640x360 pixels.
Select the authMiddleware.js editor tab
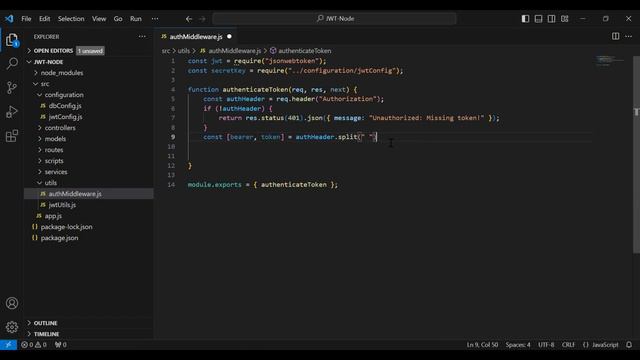[196, 37]
